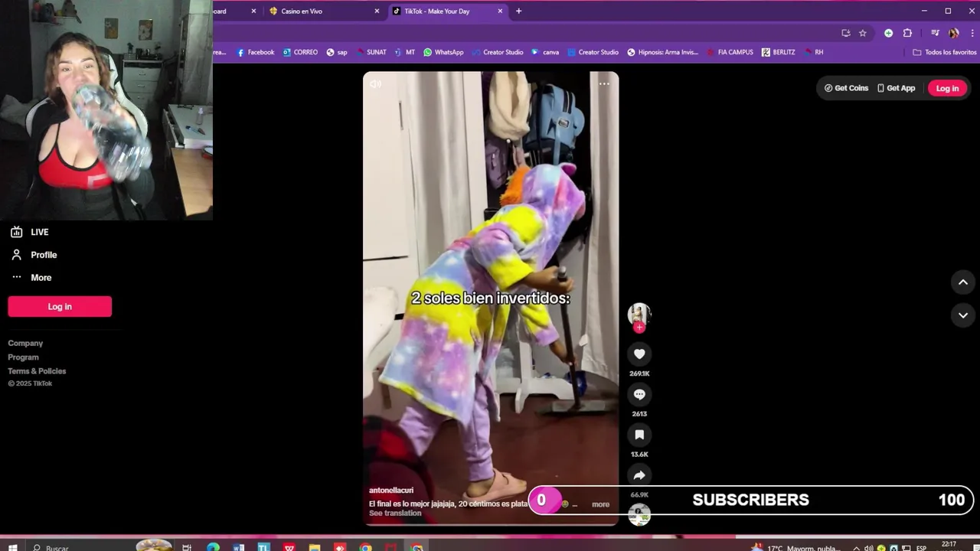980x551 pixels.
Task: Open the canva bookmark
Action: pyautogui.click(x=545, y=52)
